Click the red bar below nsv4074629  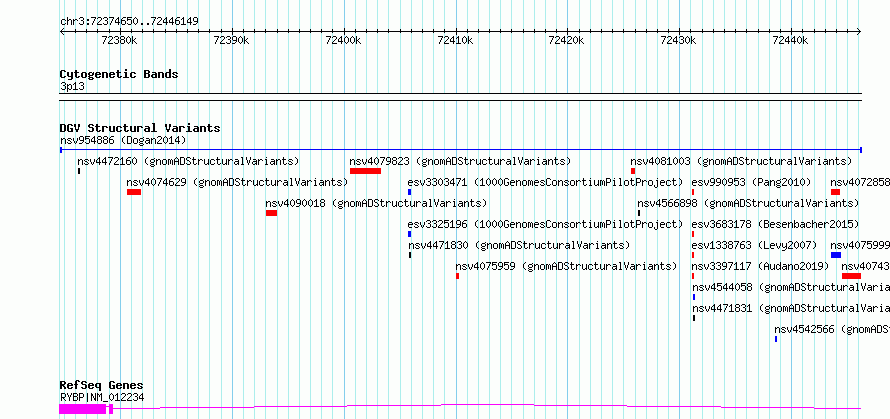134,192
